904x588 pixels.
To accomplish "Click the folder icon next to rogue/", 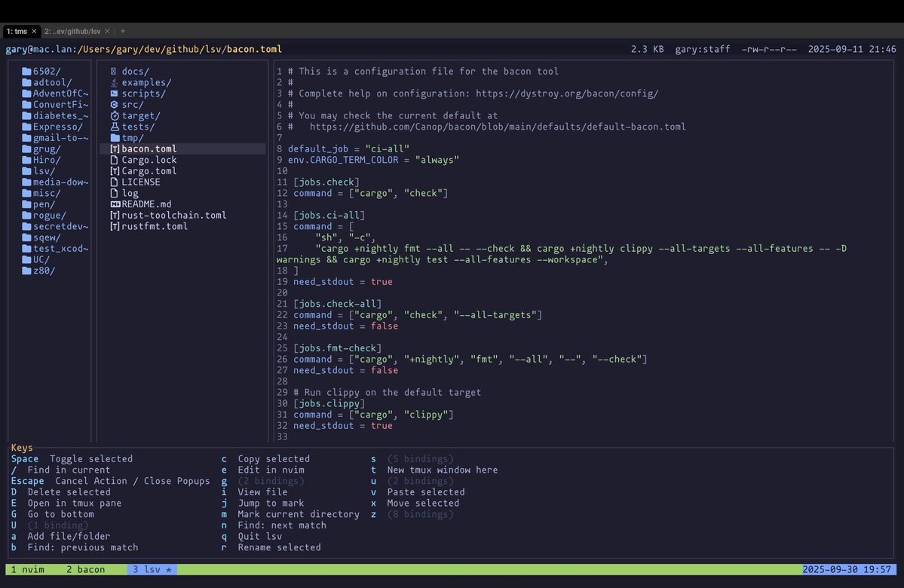I will (26, 216).
